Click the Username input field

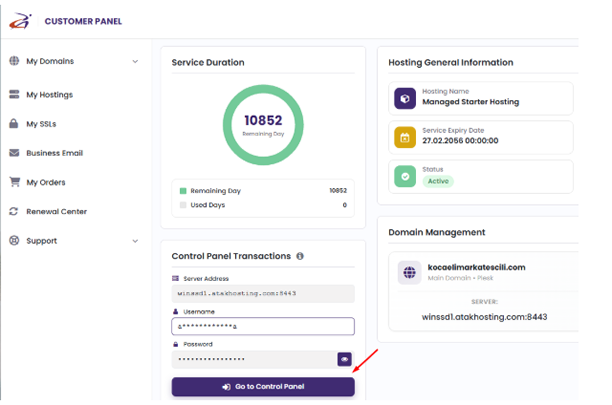click(263, 326)
